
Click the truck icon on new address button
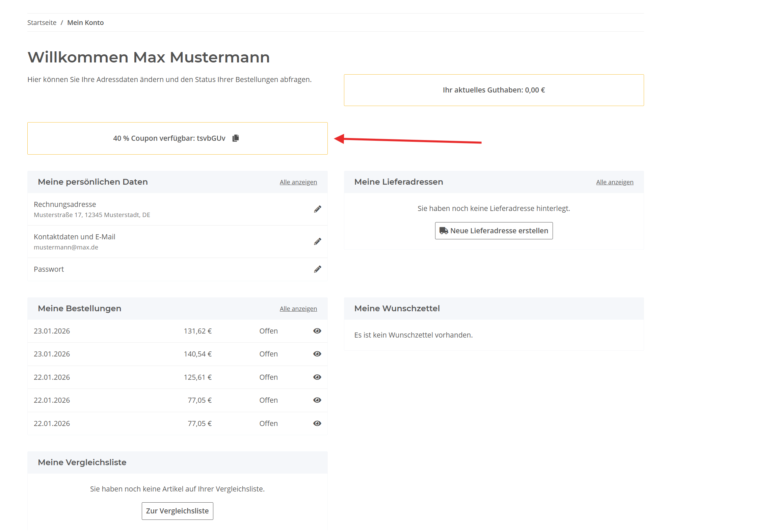(x=444, y=231)
